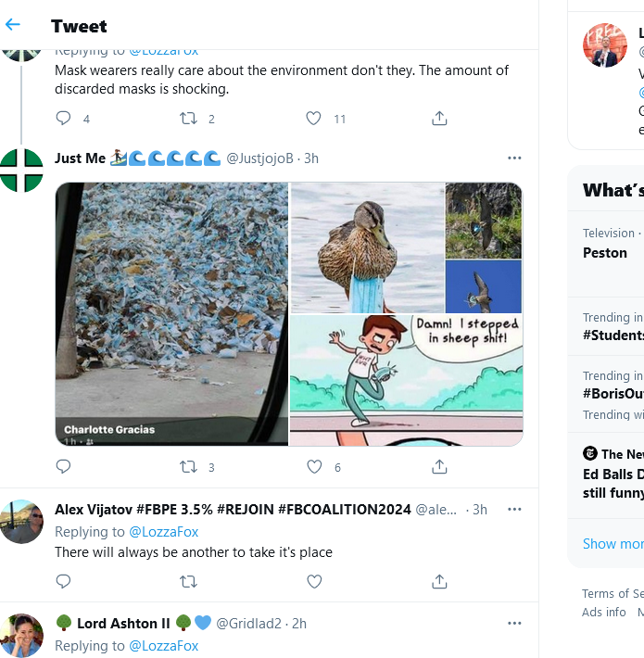Open the duck with mask photo

[x=367, y=247]
